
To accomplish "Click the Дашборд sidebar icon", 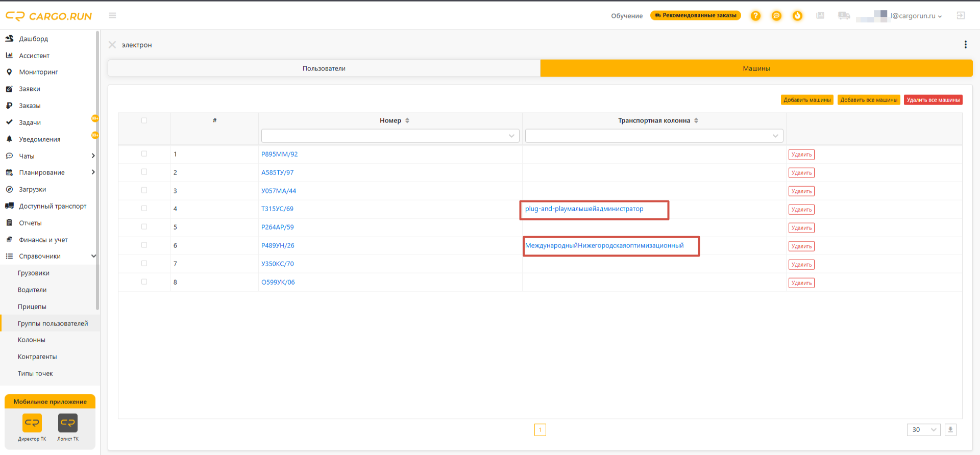I will click(x=9, y=39).
